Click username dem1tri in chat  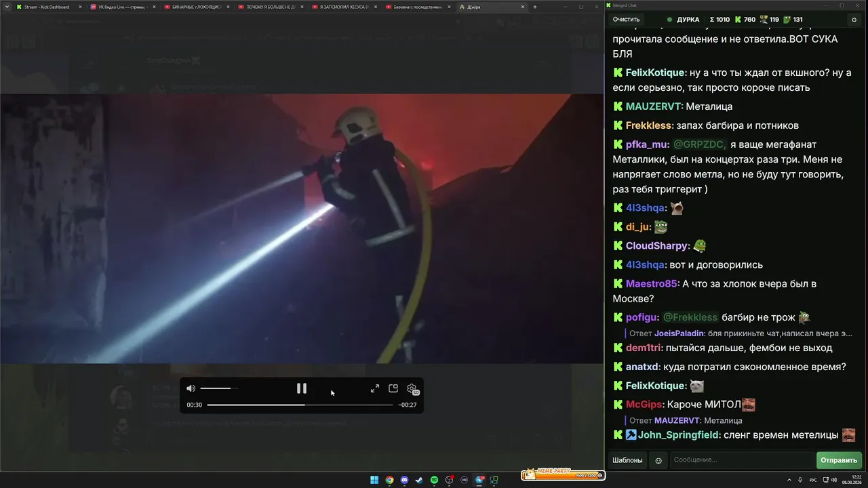coord(643,348)
